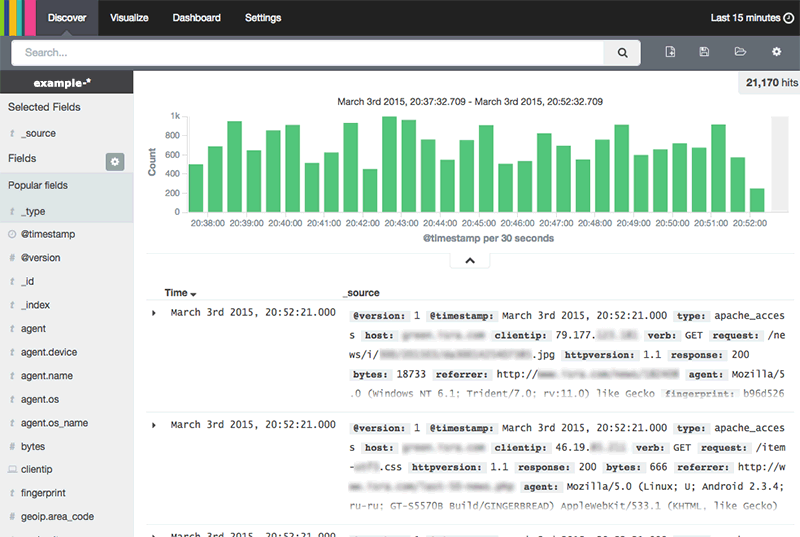
Task: Open the Last 15 minutes time picker
Action: [752, 18]
